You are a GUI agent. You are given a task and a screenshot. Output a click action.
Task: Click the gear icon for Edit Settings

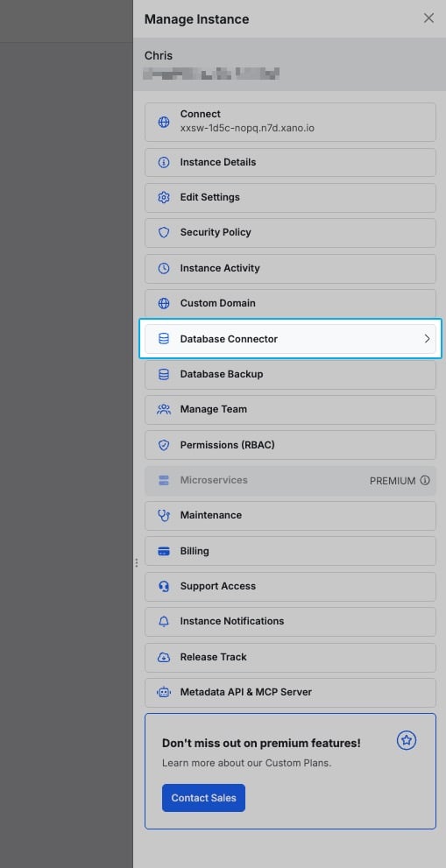[164, 198]
